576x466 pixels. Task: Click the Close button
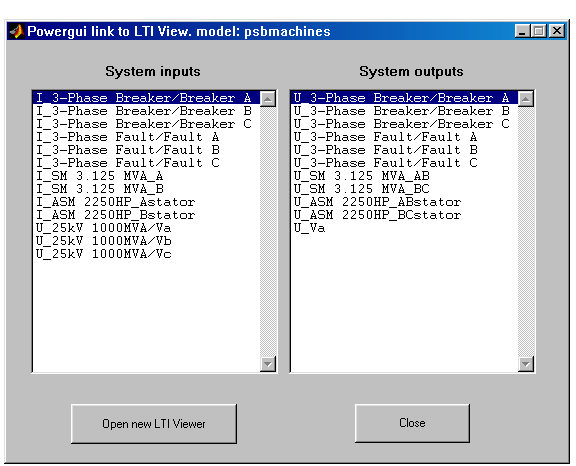pos(412,423)
